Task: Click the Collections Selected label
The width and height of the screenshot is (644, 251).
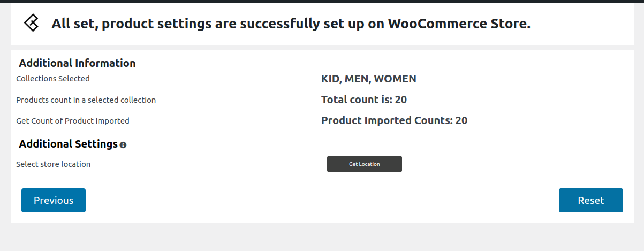Action: (53, 79)
